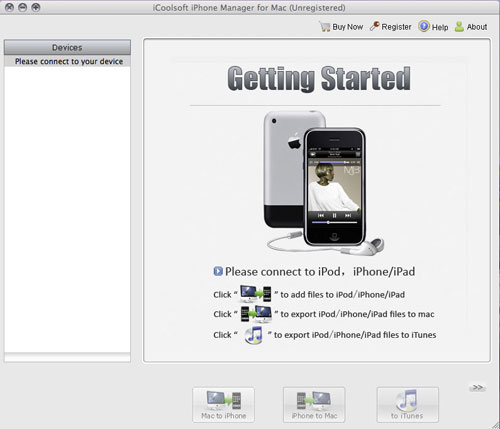
Task: Open the Help menu item
Action: click(440, 27)
